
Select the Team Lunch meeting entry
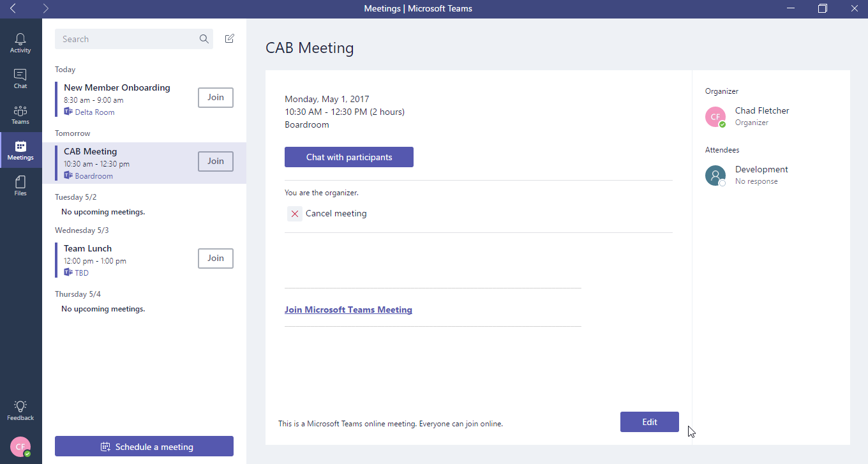(x=144, y=260)
